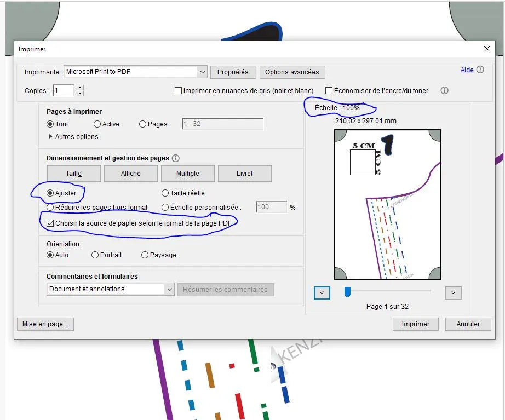Switch to the Taille tab button
505x420 pixels.
74,174
